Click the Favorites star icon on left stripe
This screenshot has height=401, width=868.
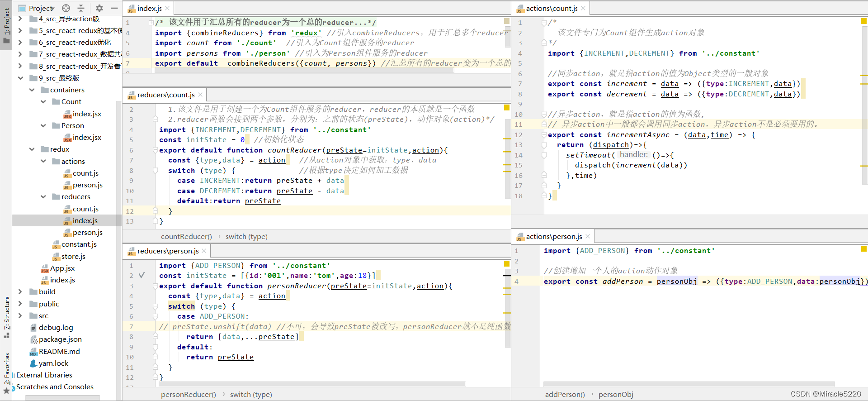tap(6, 391)
